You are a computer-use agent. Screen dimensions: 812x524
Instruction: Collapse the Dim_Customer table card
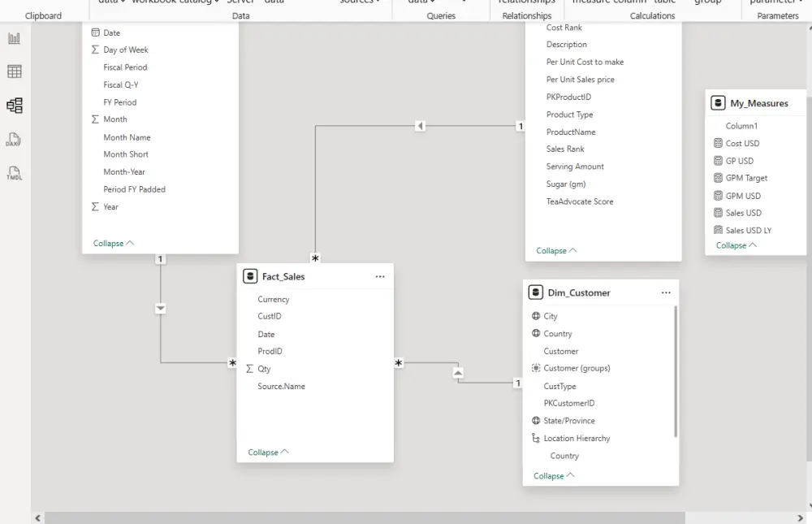coord(554,476)
